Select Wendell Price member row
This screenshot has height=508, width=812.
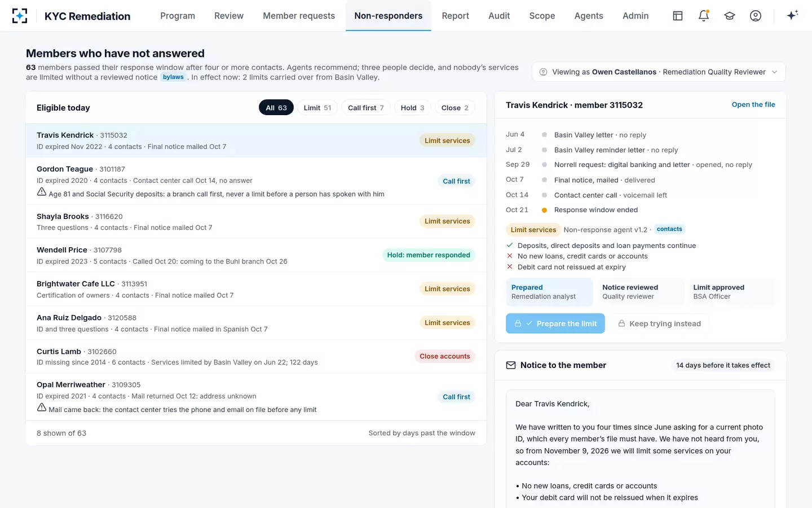pyautogui.click(x=256, y=255)
